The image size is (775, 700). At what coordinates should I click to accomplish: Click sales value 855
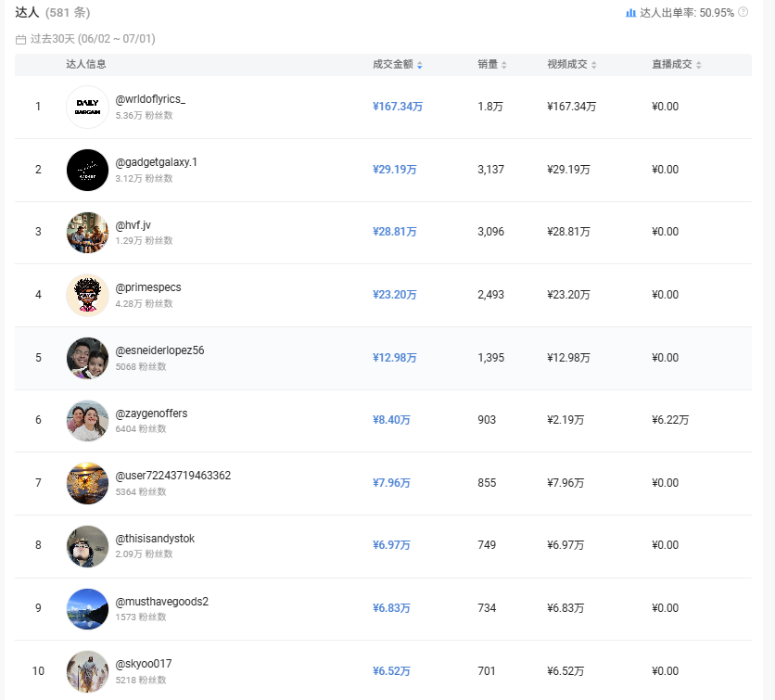(487, 482)
